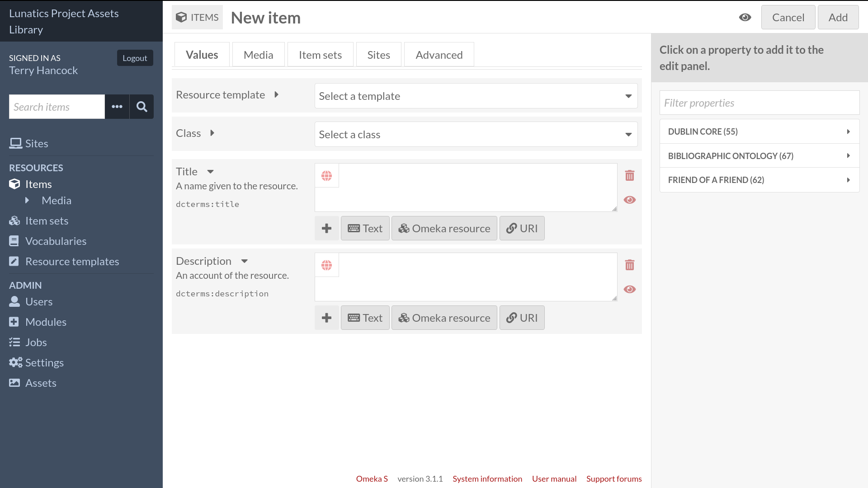Click the search magnifier icon button
Image resolution: width=868 pixels, height=488 pixels.
(x=142, y=107)
